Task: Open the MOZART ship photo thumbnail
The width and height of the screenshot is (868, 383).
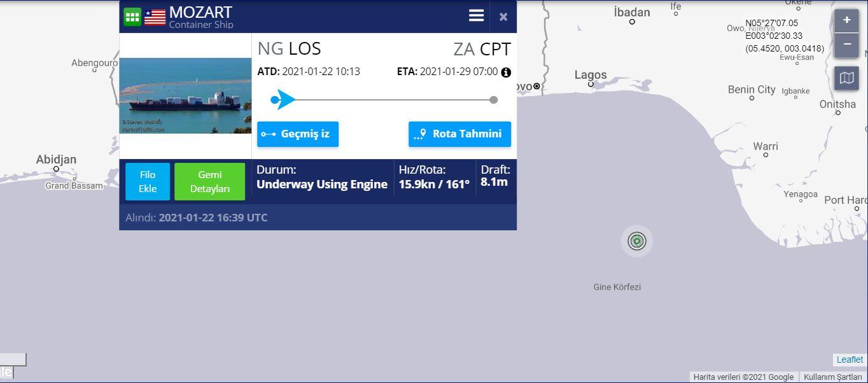Action: click(x=185, y=95)
